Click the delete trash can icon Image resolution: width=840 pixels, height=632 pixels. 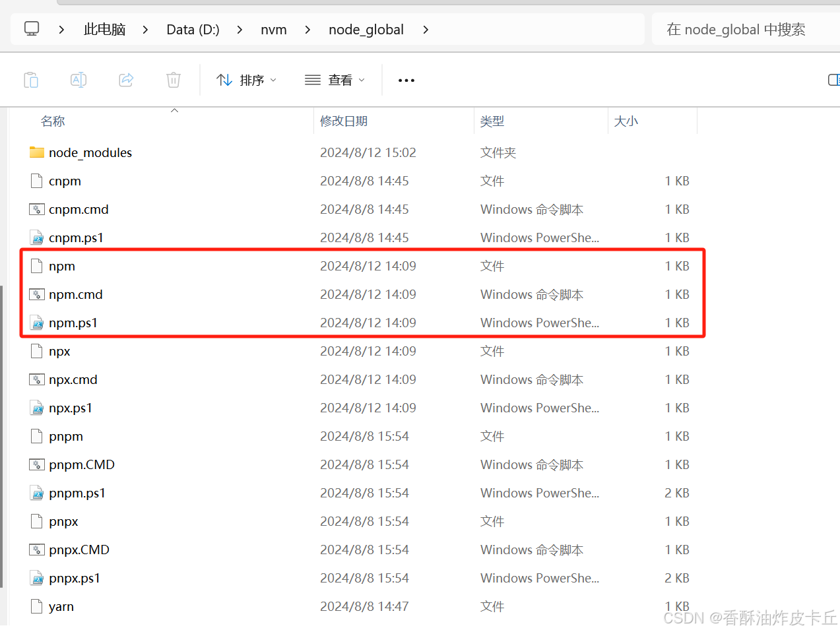pos(174,80)
